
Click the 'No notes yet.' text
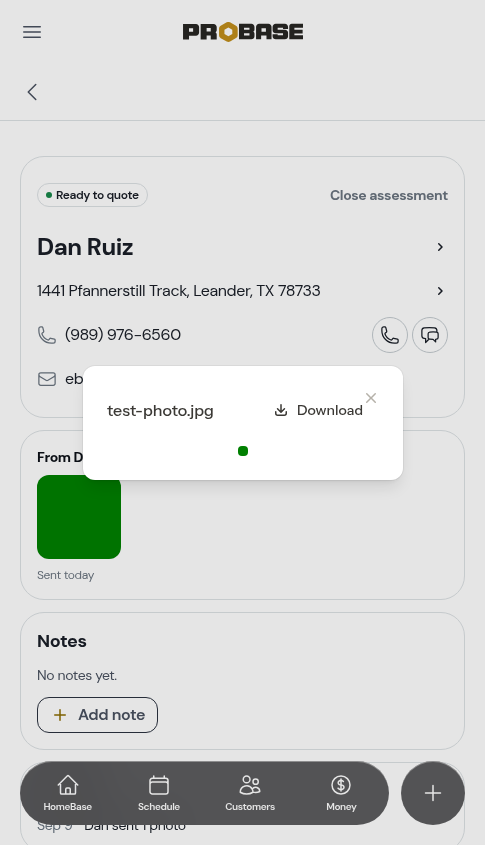77,675
